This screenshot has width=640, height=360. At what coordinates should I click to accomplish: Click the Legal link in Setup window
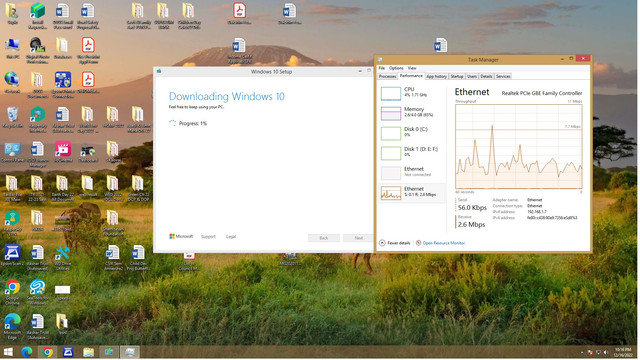231,237
